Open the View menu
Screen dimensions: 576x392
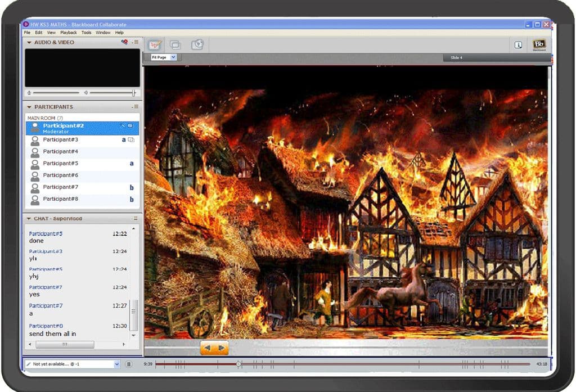(x=51, y=32)
